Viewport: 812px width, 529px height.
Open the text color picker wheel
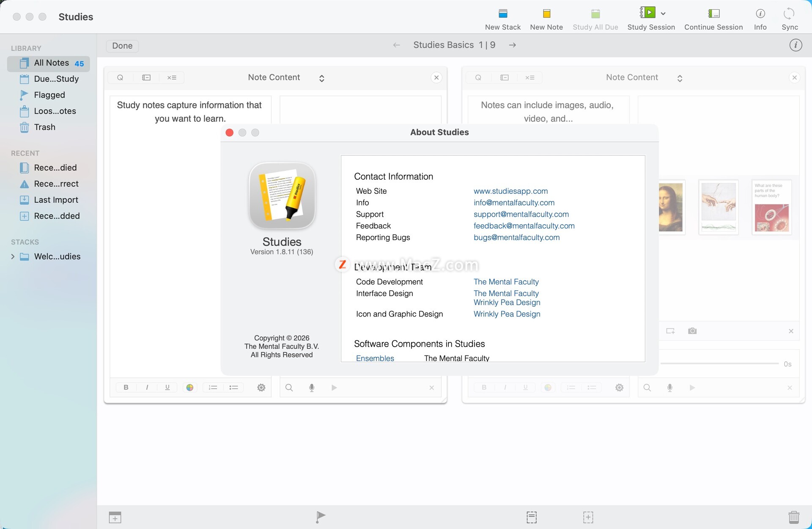(190, 387)
